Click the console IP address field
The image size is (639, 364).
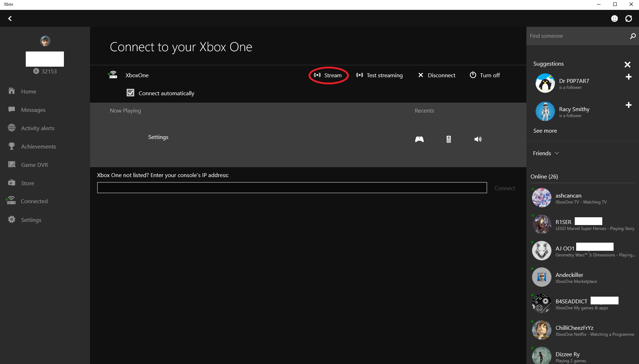coord(292,188)
